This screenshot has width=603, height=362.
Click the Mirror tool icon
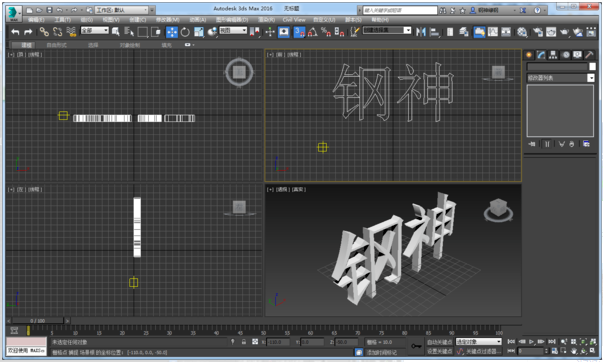coord(421,32)
